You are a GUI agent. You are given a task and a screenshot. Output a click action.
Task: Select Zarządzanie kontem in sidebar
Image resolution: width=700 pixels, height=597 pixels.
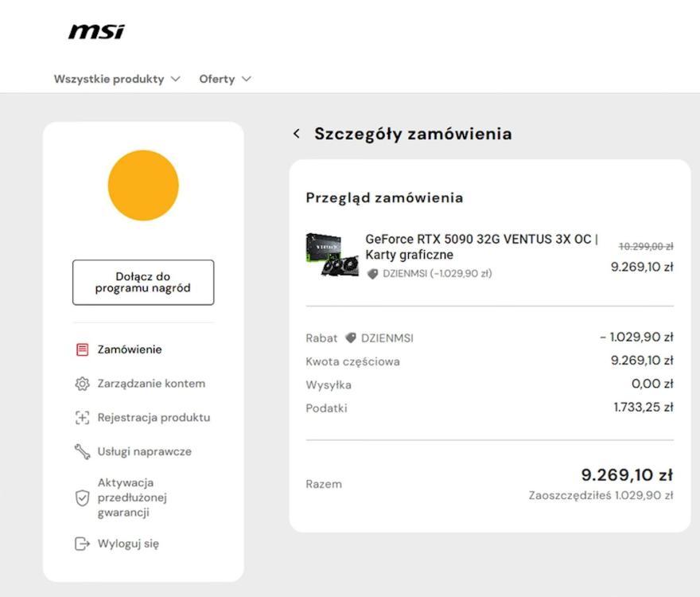coord(151,384)
